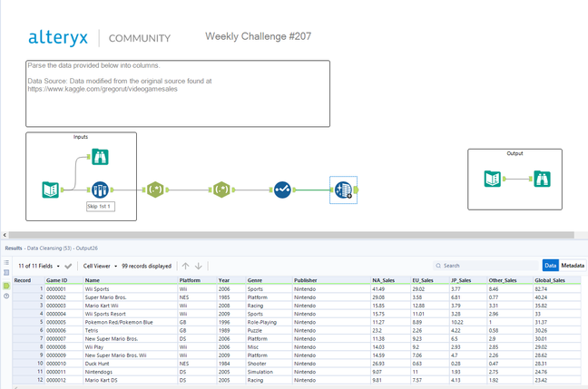The height and width of the screenshot is (389, 588).
Task: Click the Year cell '1984'
Action: (231, 364)
